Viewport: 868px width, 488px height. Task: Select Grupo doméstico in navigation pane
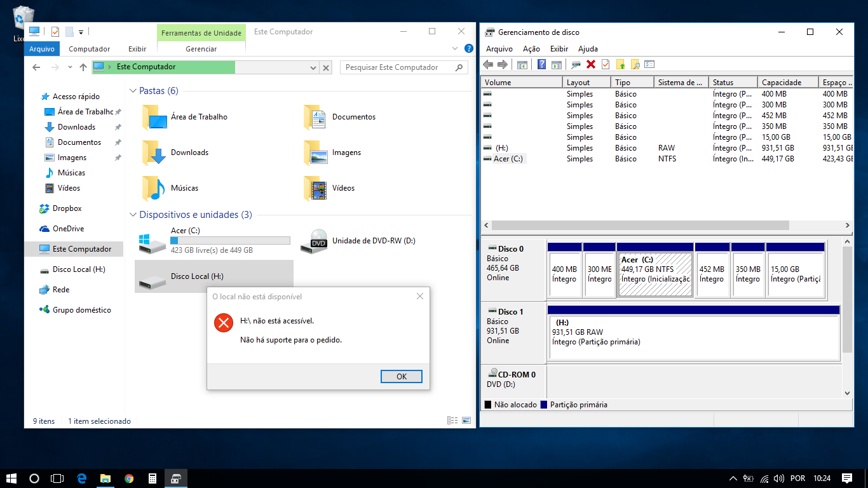tap(81, 310)
